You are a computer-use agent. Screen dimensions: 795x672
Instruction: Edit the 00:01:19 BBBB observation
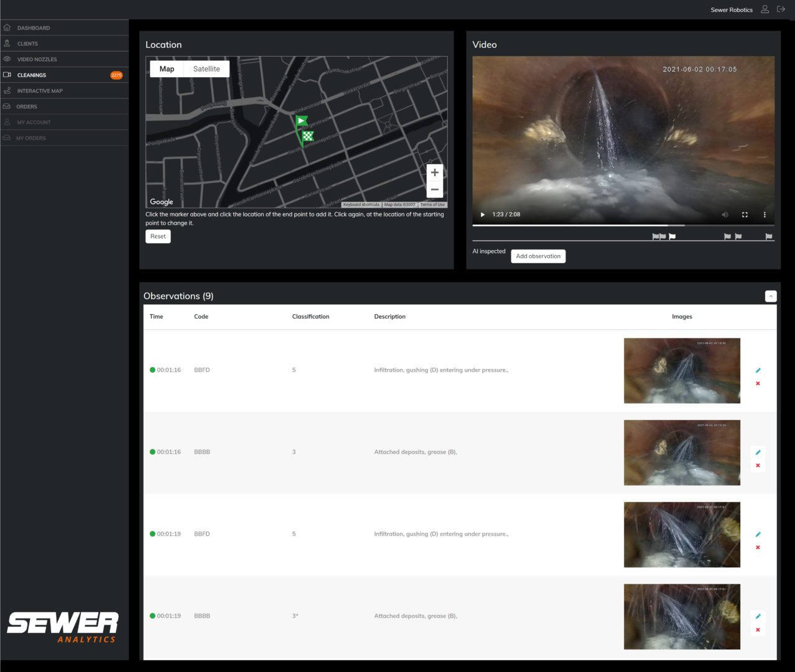click(x=758, y=617)
